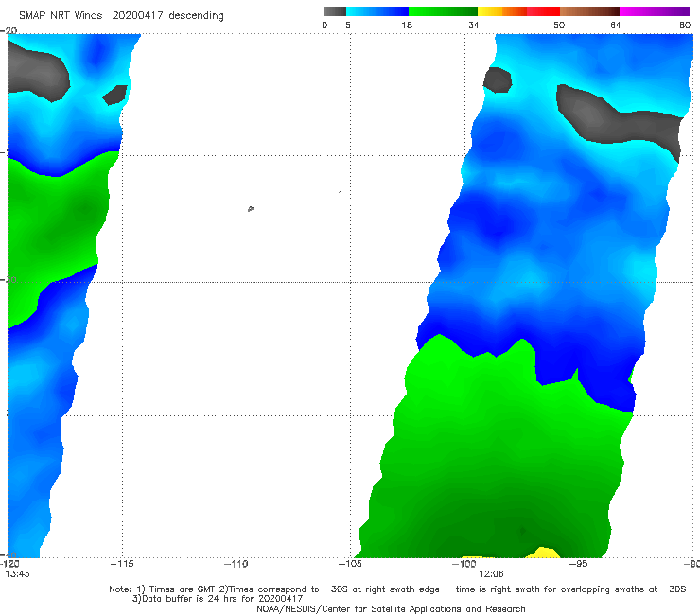Click the gray segment of the color bar
This screenshot has height=615, width=700.
(x=334, y=11)
